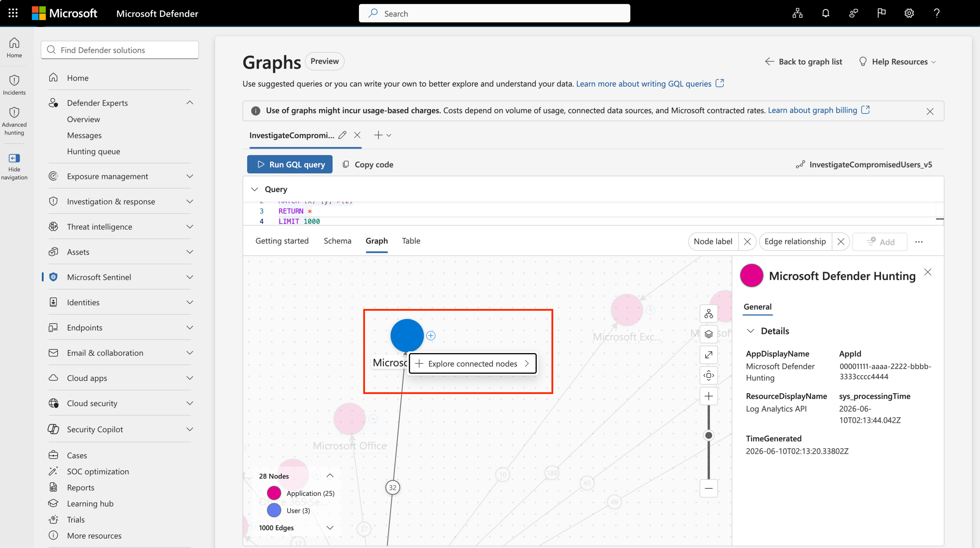Rename query tab with pencil icon
Image resolution: width=980 pixels, height=548 pixels.
tap(342, 135)
